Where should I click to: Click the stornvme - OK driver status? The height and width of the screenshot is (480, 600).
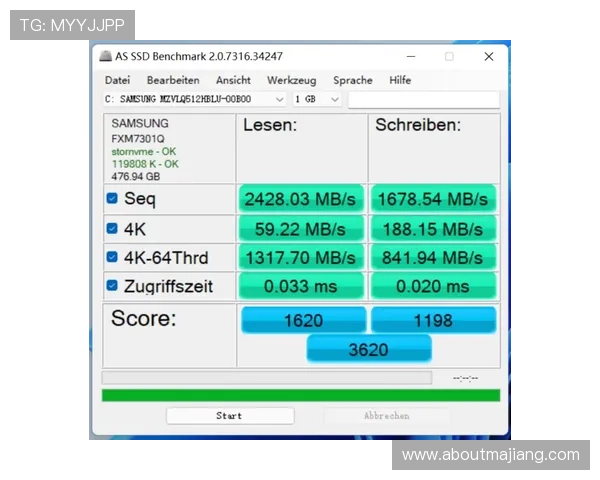pyautogui.click(x=143, y=152)
